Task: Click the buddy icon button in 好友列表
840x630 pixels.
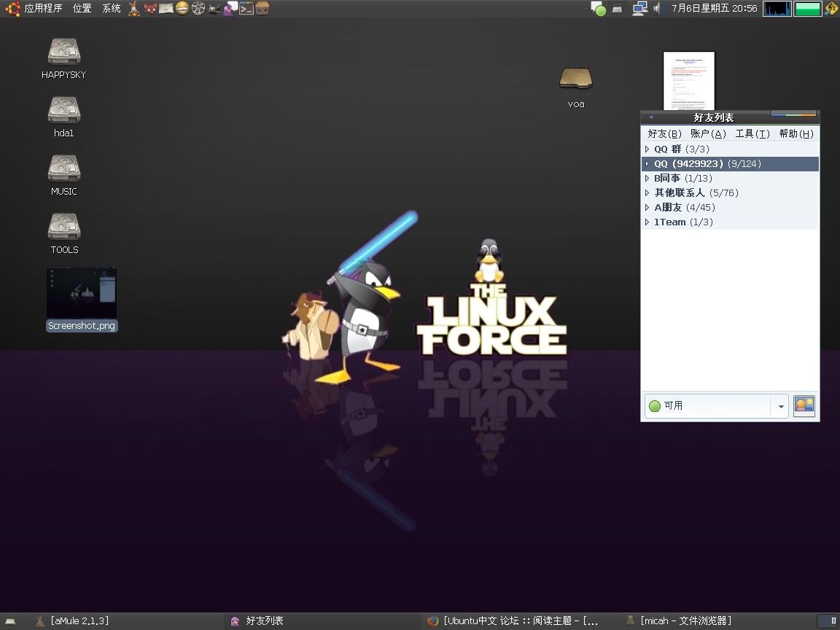Action: click(804, 405)
